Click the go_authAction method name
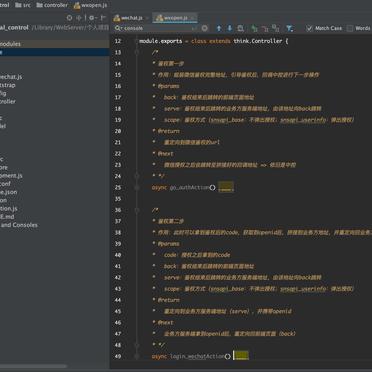The width and height of the screenshot is (372, 372). click(x=189, y=188)
